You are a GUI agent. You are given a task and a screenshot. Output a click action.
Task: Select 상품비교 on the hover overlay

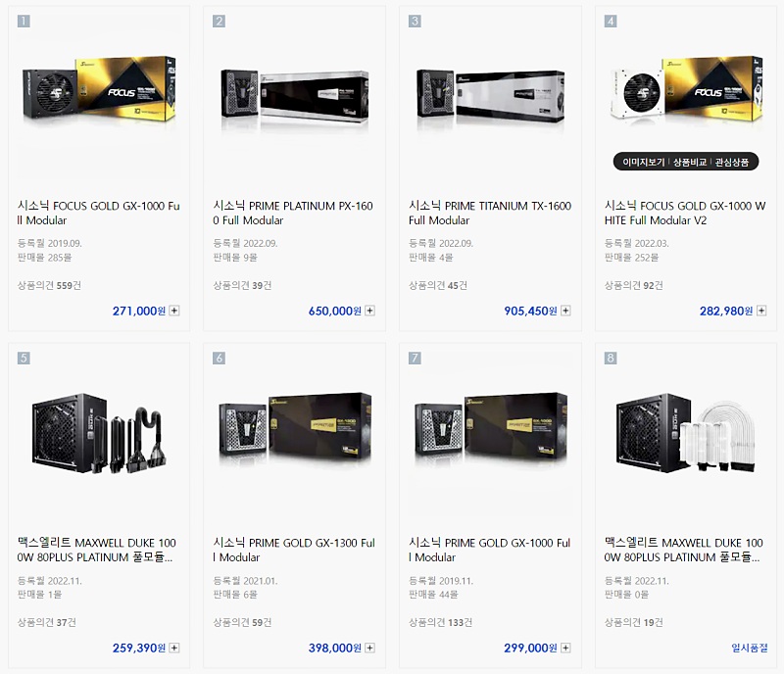(x=690, y=162)
